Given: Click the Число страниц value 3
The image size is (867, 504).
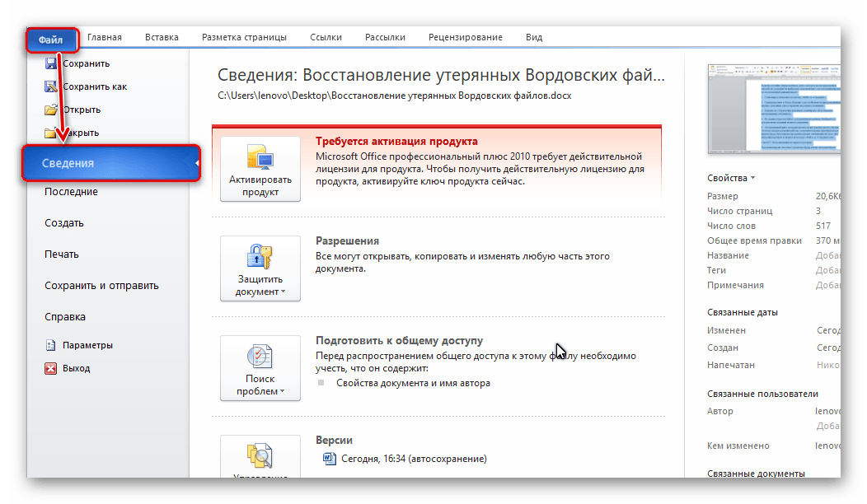Looking at the screenshot, I should 818,211.
